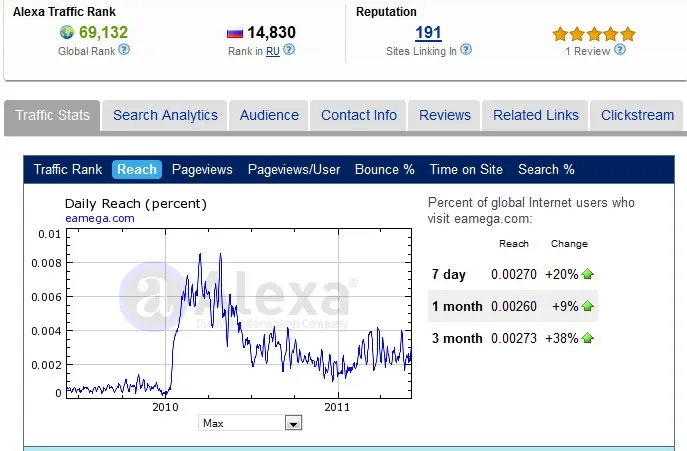
Task: Open the help icon next to 1 Review
Action: click(x=620, y=50)
